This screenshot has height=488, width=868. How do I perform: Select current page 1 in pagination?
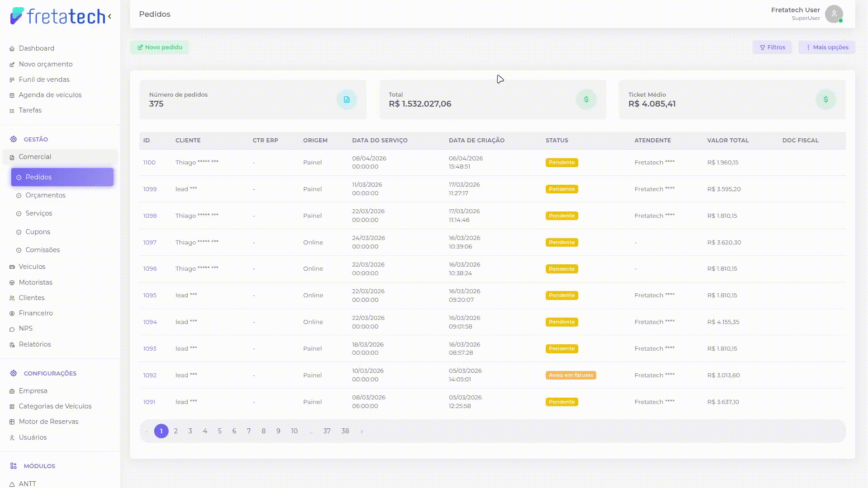[161, 431]
